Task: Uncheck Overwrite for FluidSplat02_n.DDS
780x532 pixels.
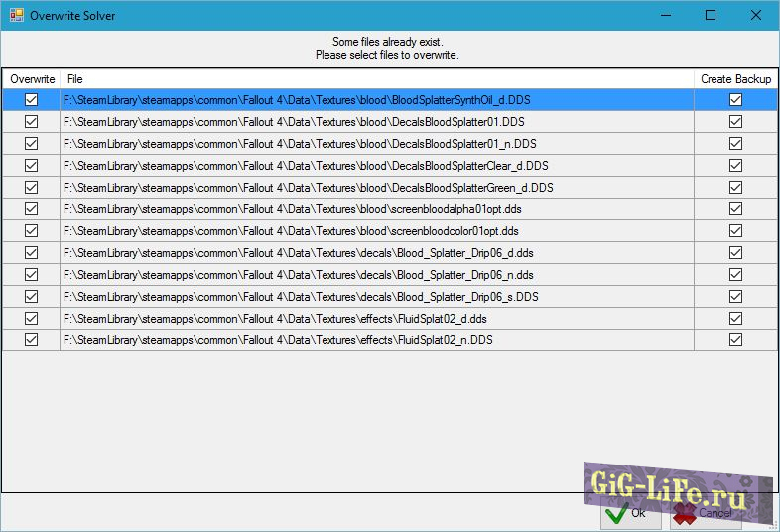Action: [x=31, y=339]
